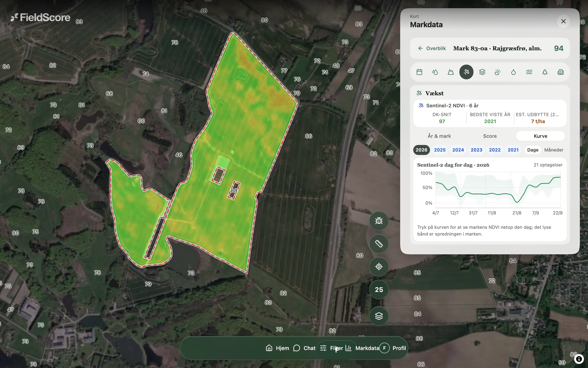Click the Sentinel-2 NDVI · 6 år header
The height and width of the screenshot is (368, 588).
coord(449,106)
